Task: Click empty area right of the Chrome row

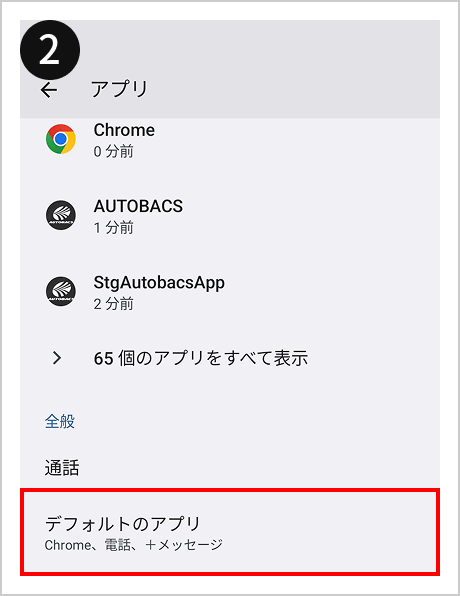Action: pos(297,139)
